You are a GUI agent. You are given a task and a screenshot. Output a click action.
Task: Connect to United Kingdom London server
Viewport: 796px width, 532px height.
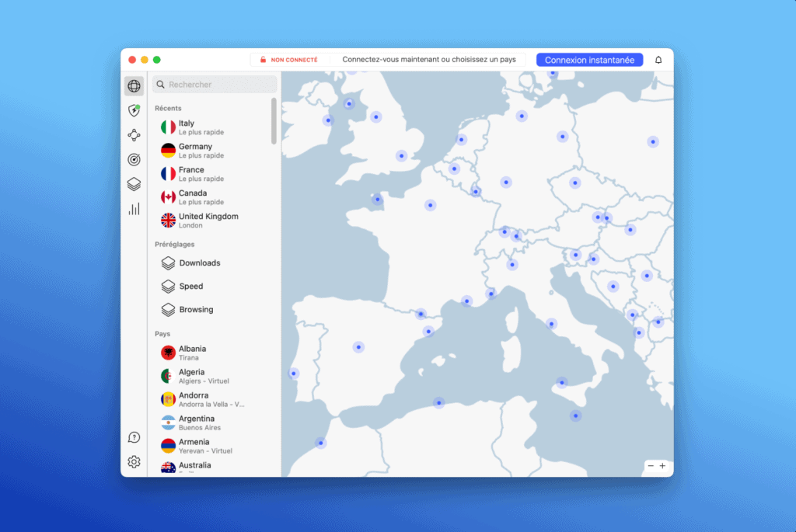coord(208,221)
